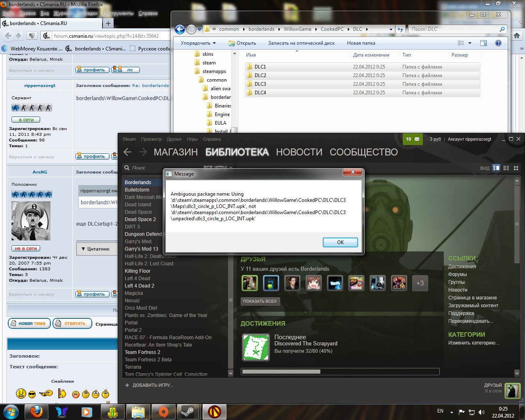Click the Explorer address bar refresh icon

[400, 29]
